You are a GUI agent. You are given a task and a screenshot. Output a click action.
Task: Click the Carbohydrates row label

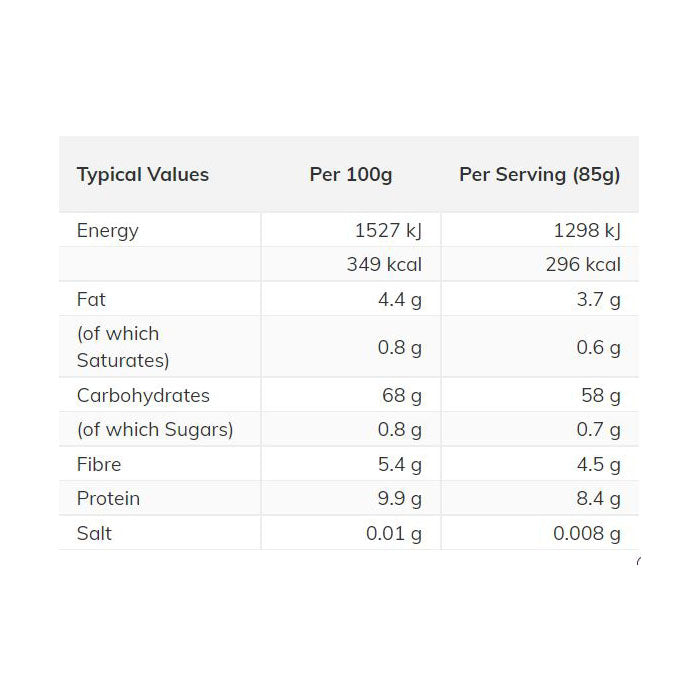(143, 396)
